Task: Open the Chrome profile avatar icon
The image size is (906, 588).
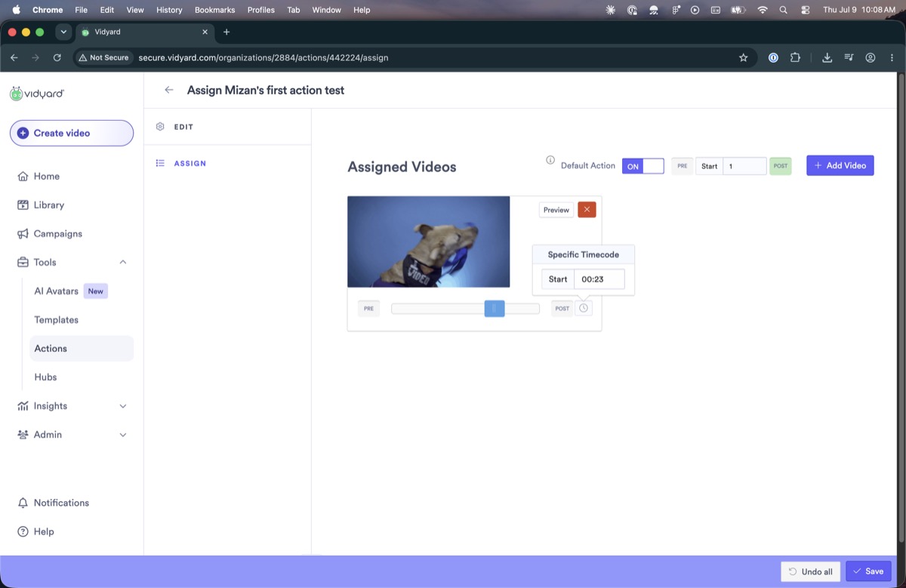Action: (871, 57)
